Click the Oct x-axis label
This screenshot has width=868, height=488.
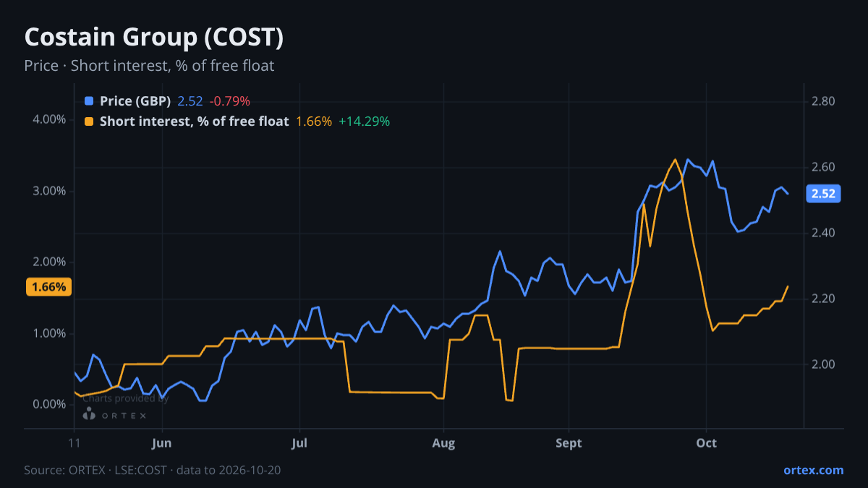706,443
